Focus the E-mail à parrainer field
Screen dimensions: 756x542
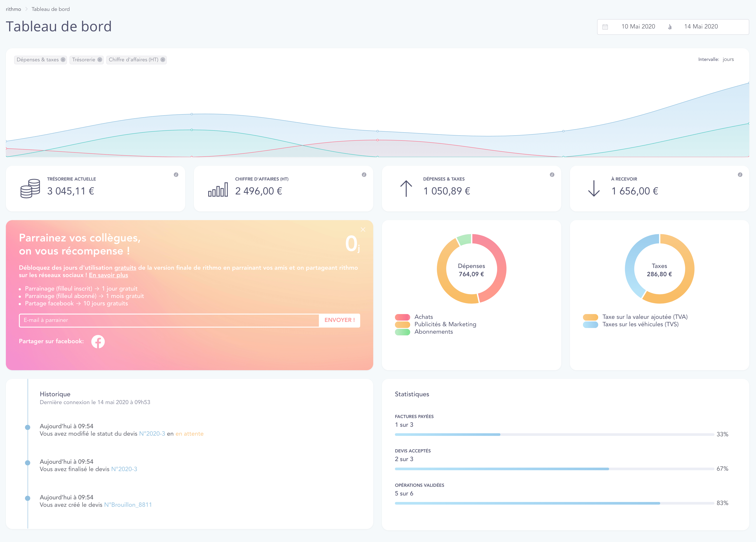pos(169,320)
